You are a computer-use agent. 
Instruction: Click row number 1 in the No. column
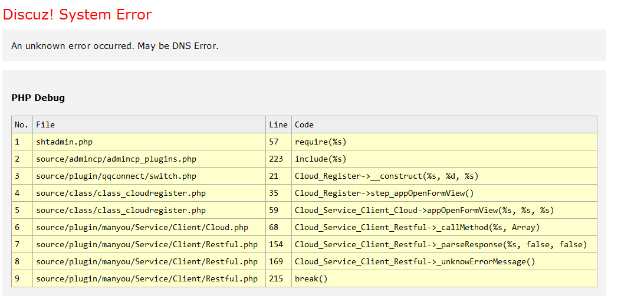pyautogui.click(x=17, y=142)
